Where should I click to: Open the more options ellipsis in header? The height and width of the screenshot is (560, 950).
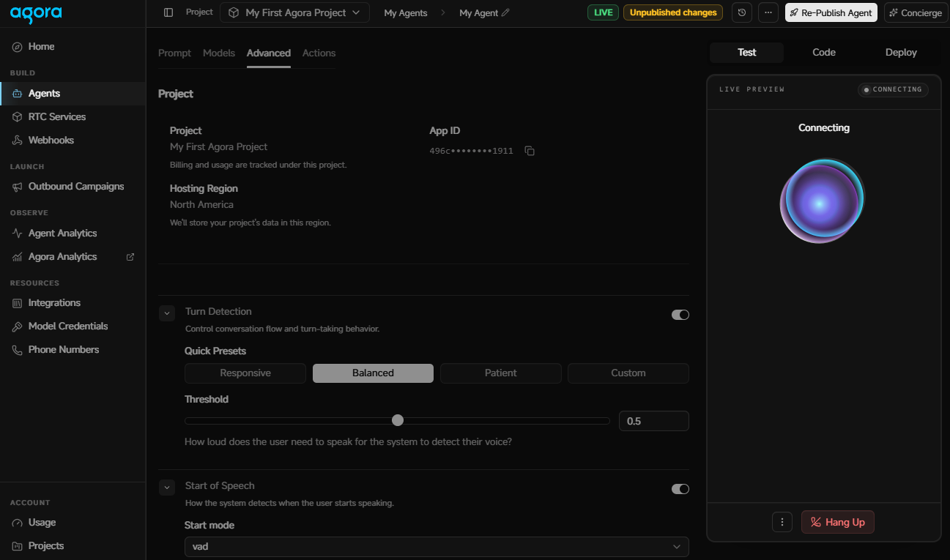click(768, 12)
